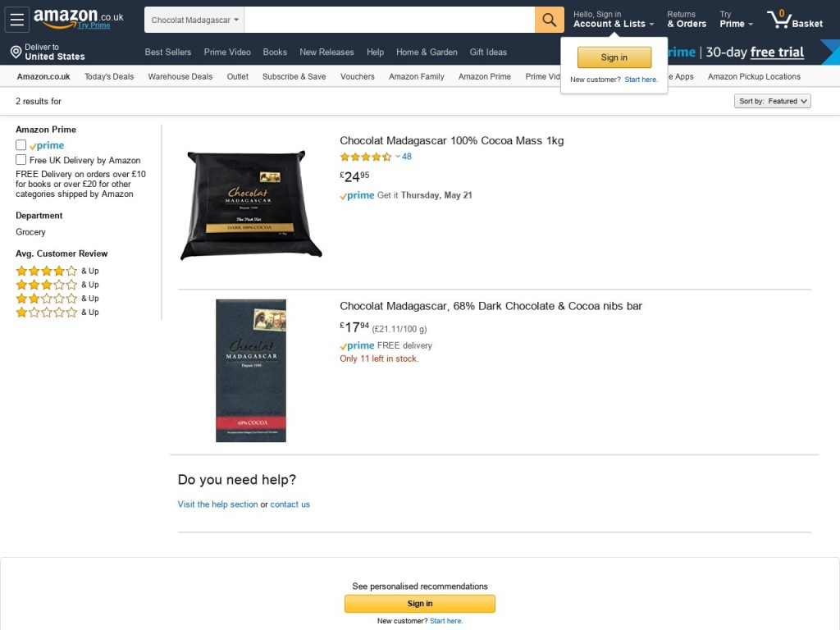
Task: Filter by four stars & up
Action: click(x=57, y=271)
